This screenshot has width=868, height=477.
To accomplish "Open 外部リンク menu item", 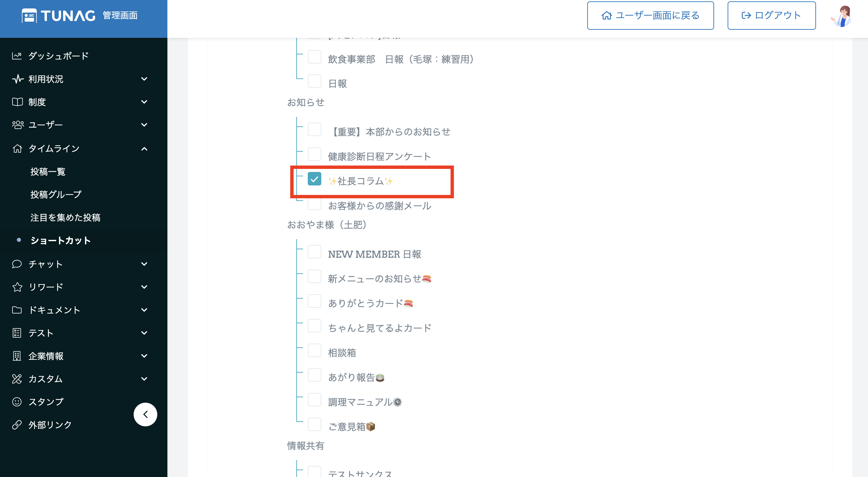I will (x=50, y=425).
